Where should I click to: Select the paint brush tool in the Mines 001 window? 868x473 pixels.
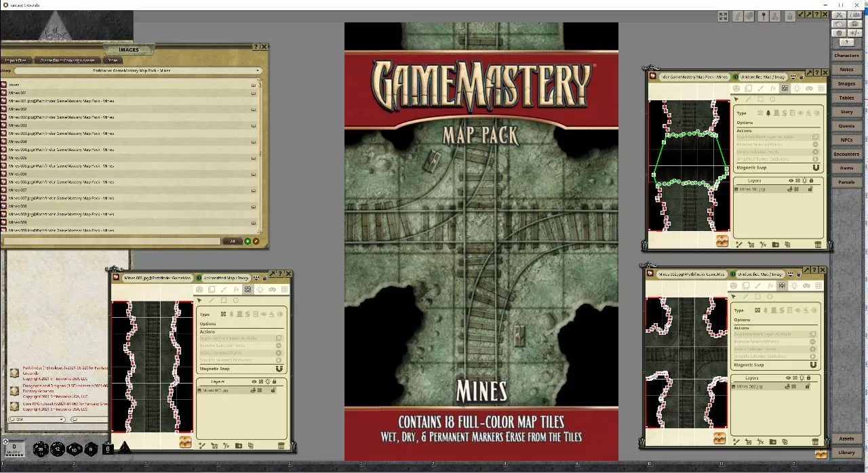pos(760,88)
